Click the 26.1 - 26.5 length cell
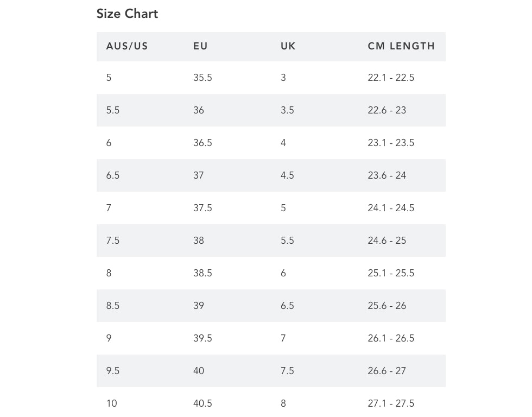This screenshot has height=417, width=532. pos(391,338)
